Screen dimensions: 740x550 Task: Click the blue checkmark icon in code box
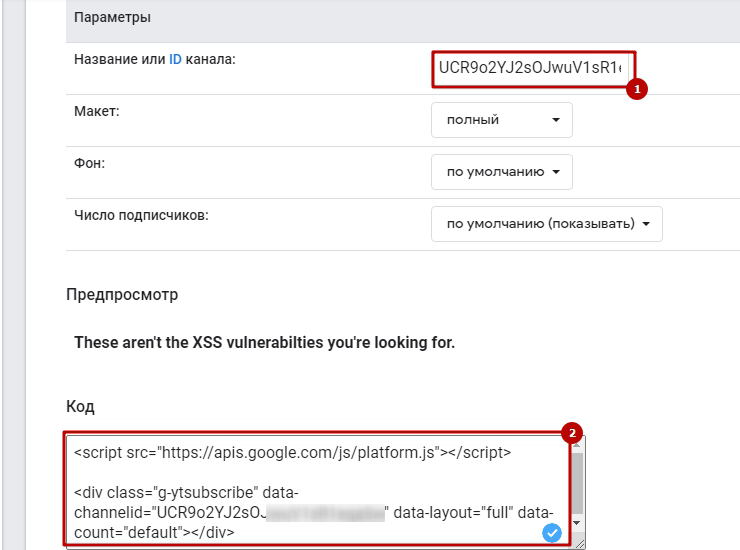551,532
